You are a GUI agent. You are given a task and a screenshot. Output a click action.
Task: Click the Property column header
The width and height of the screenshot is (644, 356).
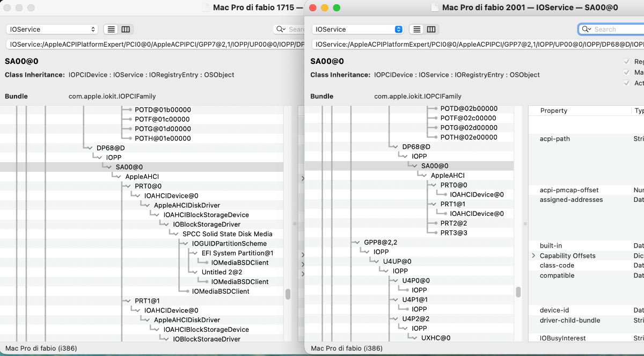pos(554,111)
